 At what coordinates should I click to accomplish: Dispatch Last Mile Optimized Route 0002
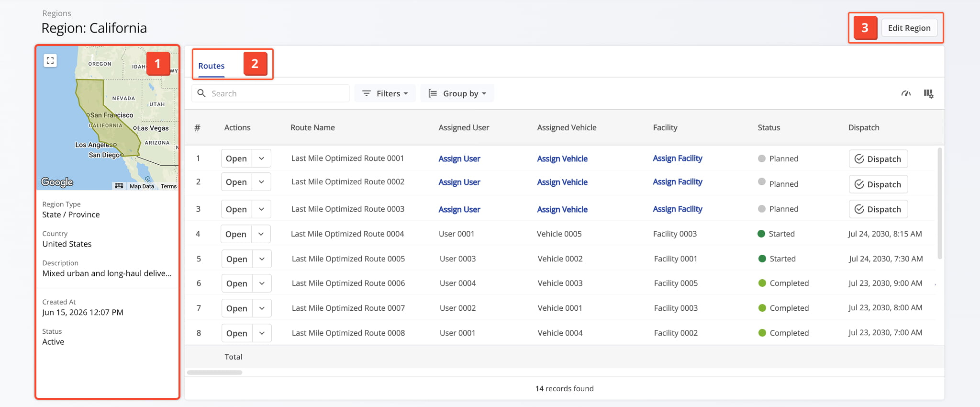pyautogui.click(x=878, y=184)
